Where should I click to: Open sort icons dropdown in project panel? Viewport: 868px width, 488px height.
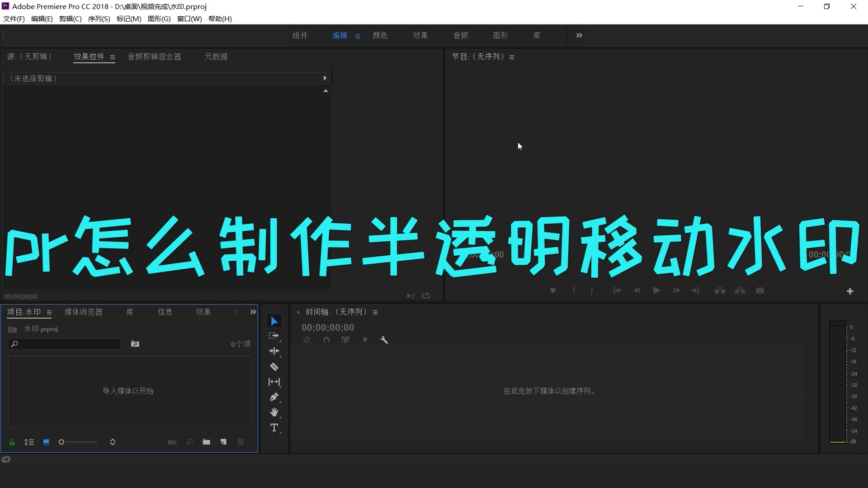coord(113,442)
